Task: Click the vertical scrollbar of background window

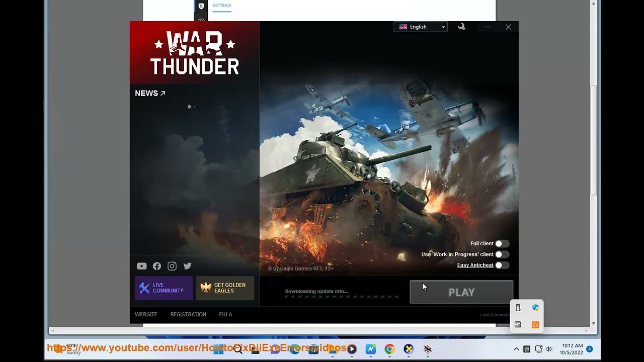Action: click(x=594, y=141)
